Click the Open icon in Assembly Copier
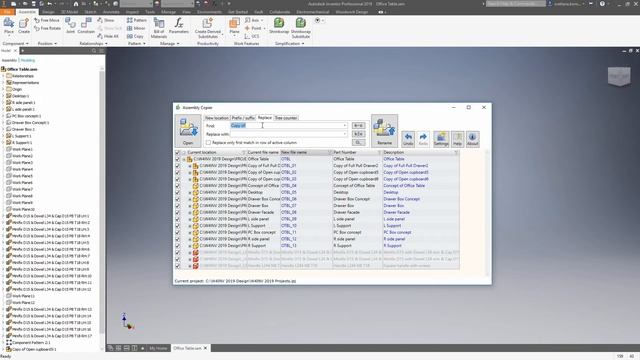The image size is (640, 360). pyautogui.click(x=188, y=131)
